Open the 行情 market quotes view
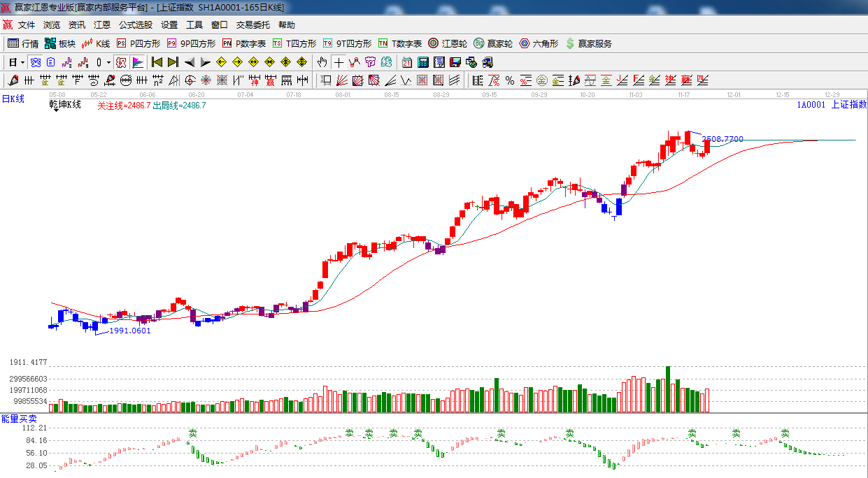868x478 pixels. pos(23,43)
